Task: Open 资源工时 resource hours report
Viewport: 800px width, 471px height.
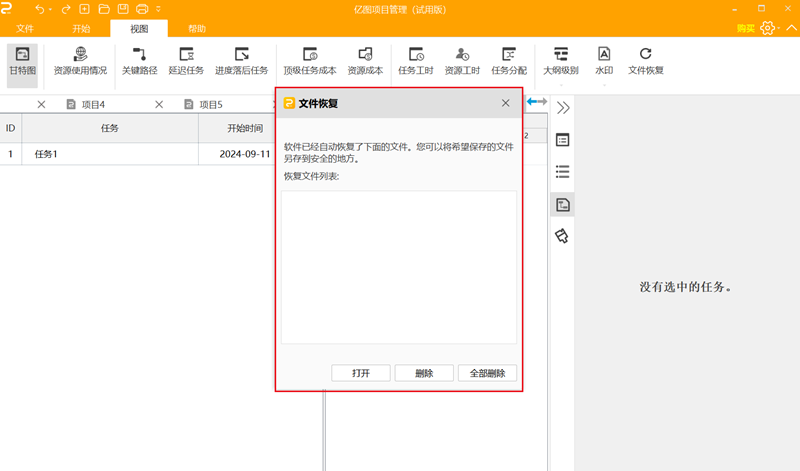Action: click(x=462, y=62)
